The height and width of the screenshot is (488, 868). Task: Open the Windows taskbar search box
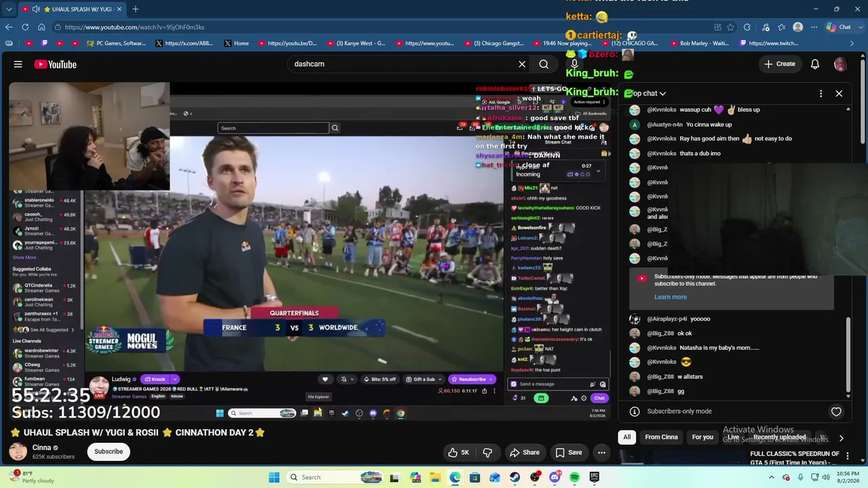[x=334, y=477]
